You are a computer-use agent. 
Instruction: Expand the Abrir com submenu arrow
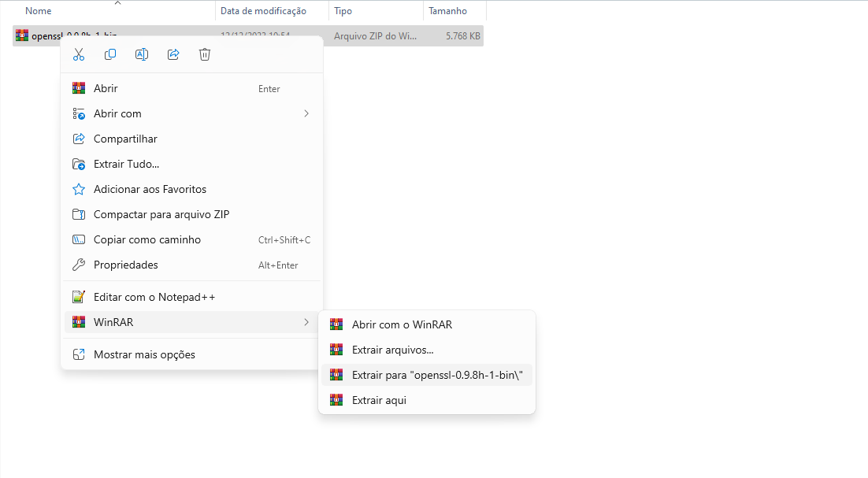[x=306, y=114]
